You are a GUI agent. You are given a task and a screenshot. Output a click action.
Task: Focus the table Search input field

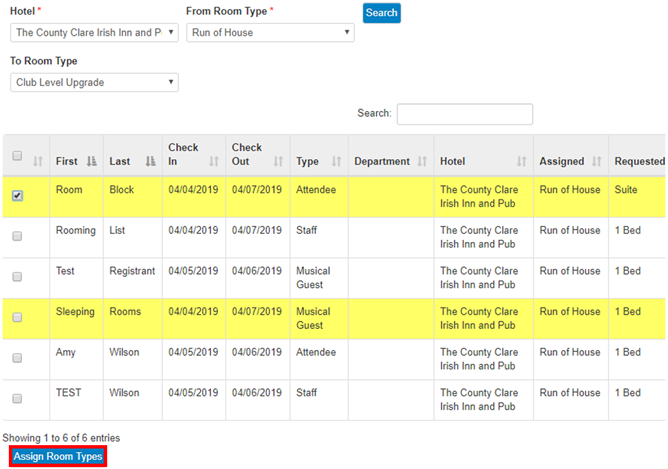pyautogui.click(x=464, y=114)
